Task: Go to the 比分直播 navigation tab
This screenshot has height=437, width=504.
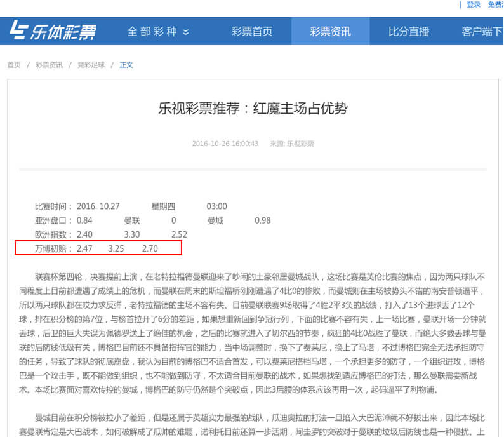Action: point(409,31)
